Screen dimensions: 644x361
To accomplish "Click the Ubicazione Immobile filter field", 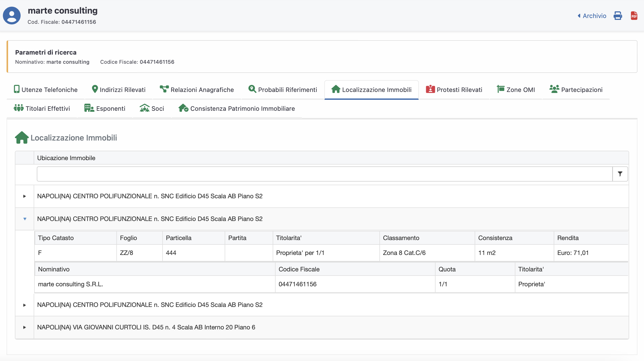I will click(324, 174).
